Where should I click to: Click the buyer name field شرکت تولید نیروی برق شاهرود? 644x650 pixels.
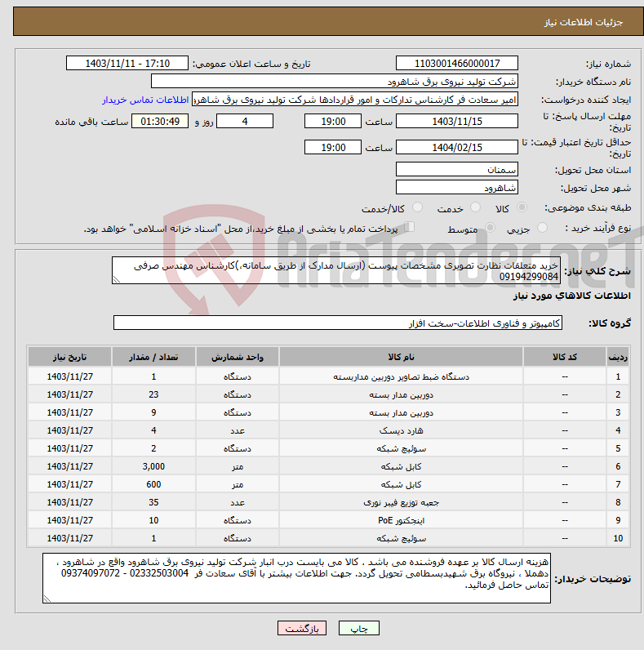tap(335, 82)
